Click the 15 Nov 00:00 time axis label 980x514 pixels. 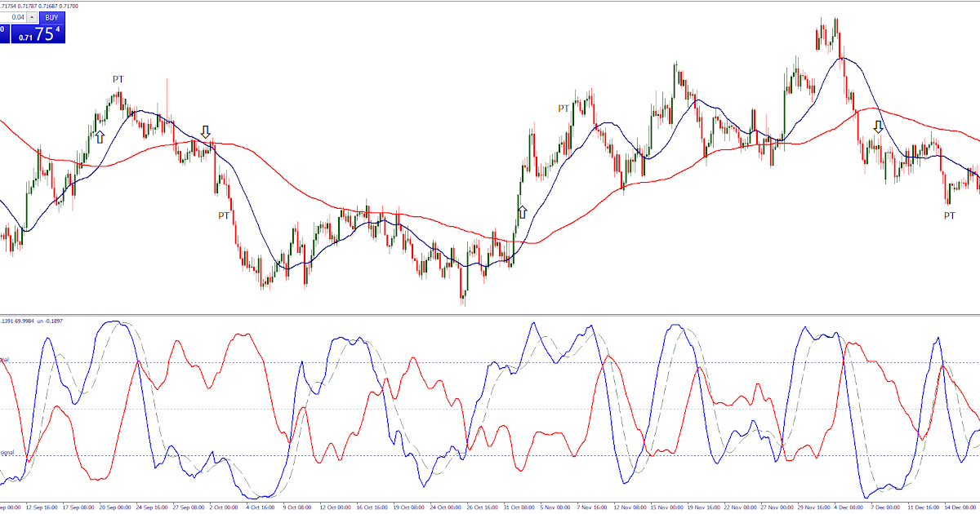click(666, 507)
